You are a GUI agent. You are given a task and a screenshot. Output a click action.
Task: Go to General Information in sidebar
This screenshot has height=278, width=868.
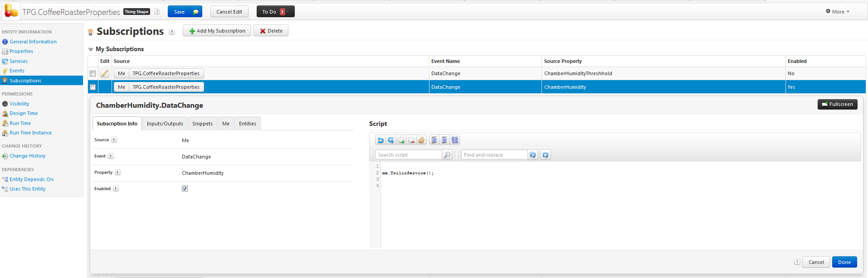point(33,42)
